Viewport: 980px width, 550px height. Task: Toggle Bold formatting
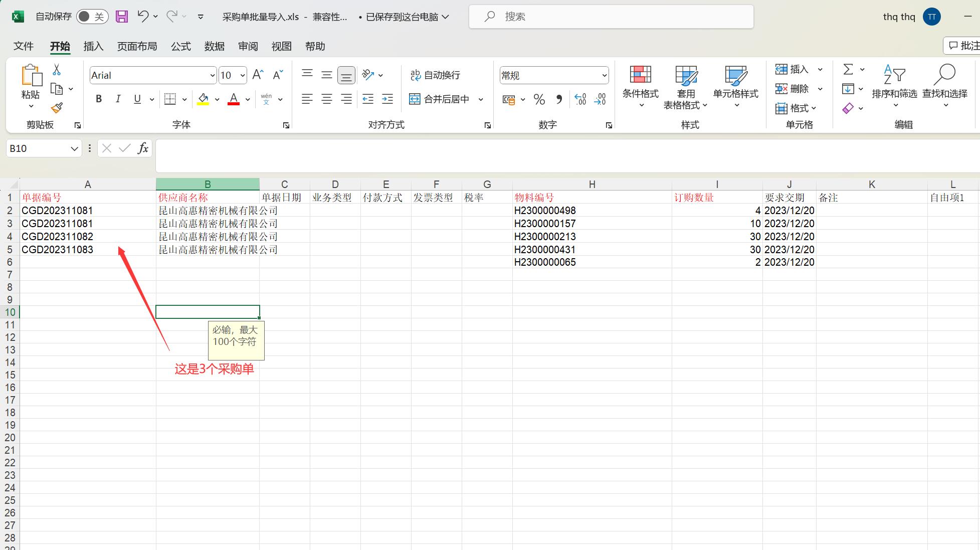(99, 99)
